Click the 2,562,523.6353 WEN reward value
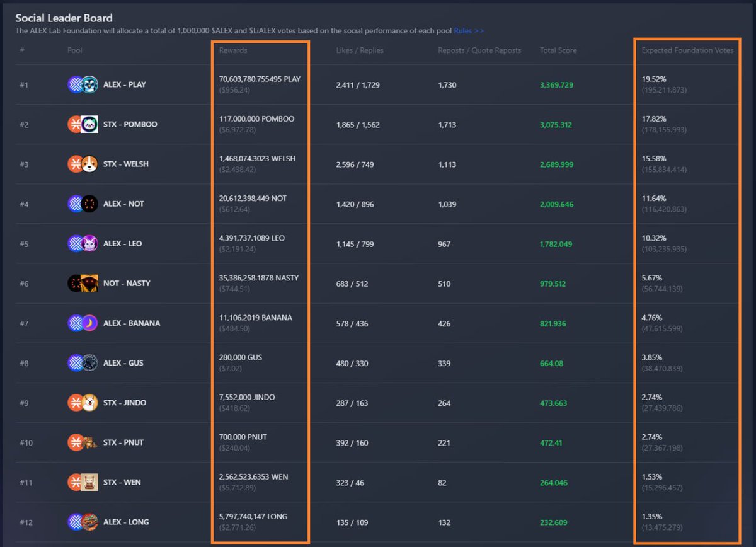 [x=253, y=476]
